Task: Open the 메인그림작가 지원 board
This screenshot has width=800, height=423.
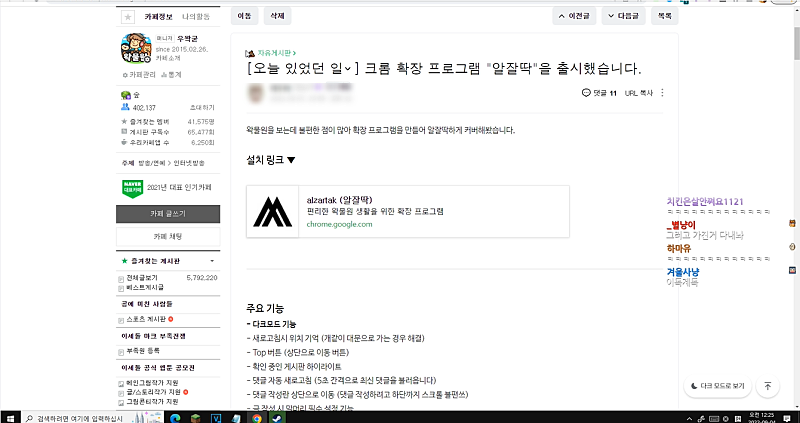Action: click(152, 383)
